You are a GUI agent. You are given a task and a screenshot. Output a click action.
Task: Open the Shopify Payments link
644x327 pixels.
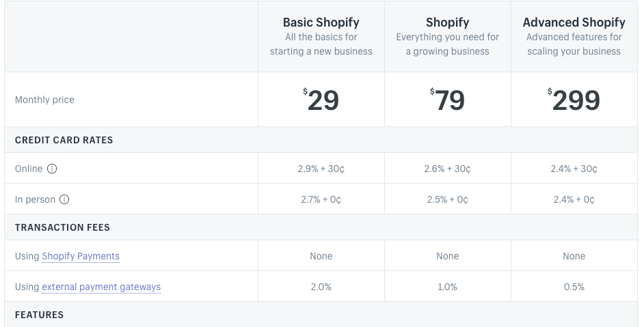(x=81, y=256)
